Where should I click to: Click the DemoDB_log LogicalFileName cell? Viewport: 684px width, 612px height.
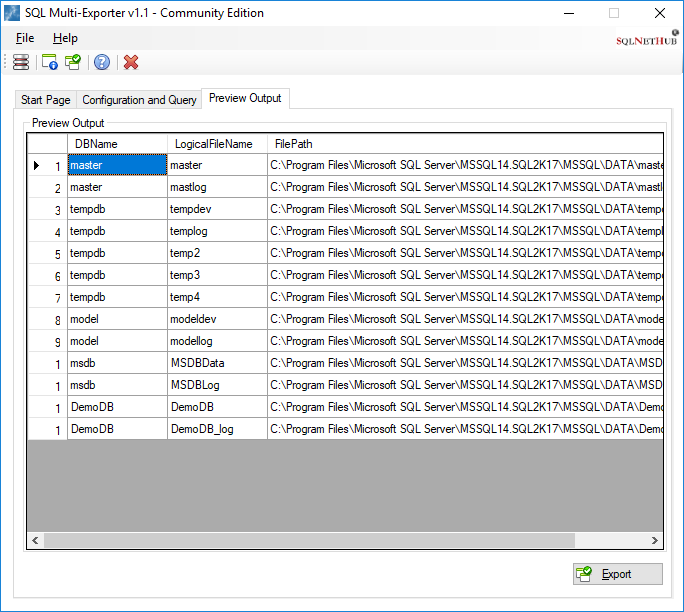(x=217, y=429)
